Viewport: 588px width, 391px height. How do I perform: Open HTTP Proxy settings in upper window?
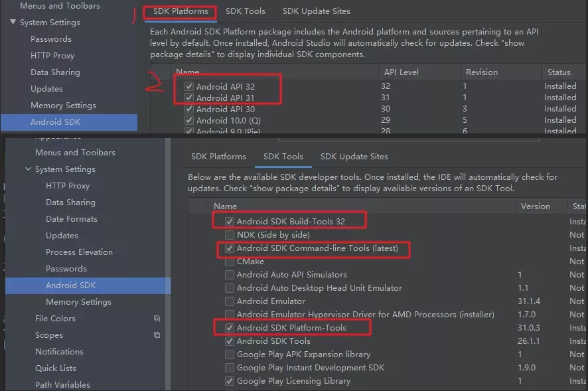coord(52,56)
